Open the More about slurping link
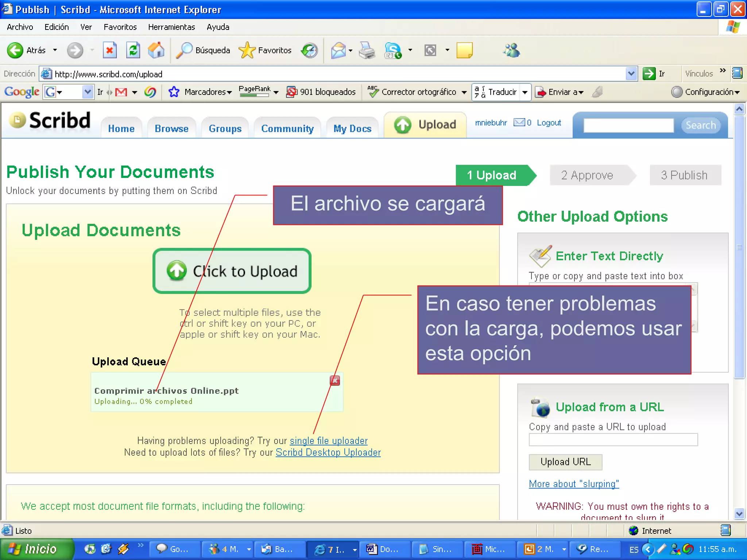747x560 pixels. click(x=574, y=484)
